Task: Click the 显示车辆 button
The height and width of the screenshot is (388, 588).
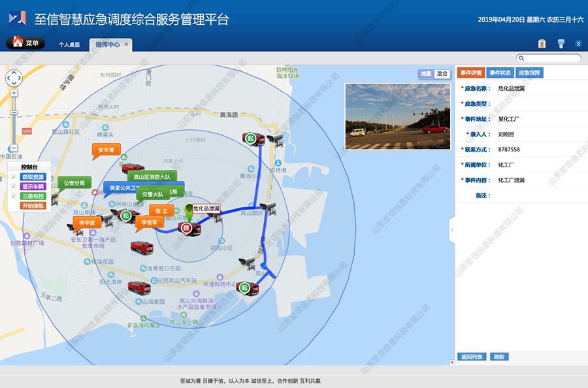Action: coord(33,187)
